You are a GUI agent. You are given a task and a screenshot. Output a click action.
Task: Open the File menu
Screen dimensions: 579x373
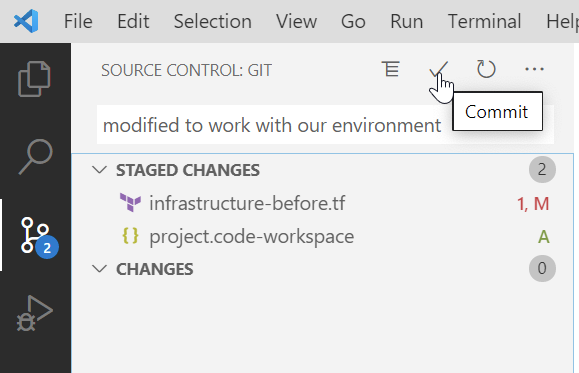tap(78, 21)
